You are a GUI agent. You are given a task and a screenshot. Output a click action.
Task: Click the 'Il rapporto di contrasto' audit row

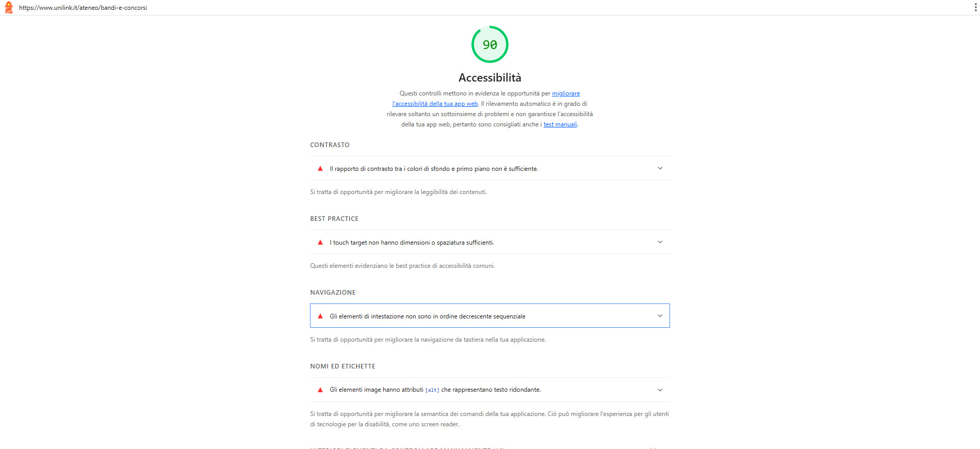pos(490,168)
